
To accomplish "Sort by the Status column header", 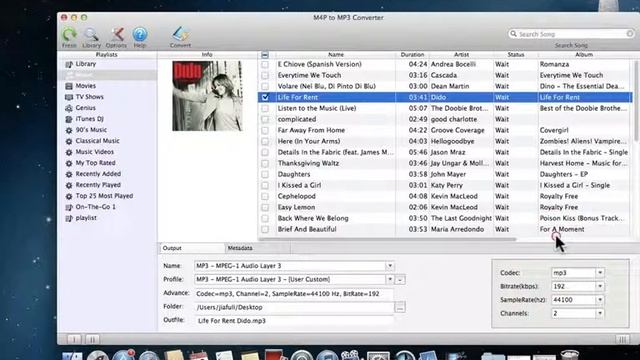I will coord(516,55).
